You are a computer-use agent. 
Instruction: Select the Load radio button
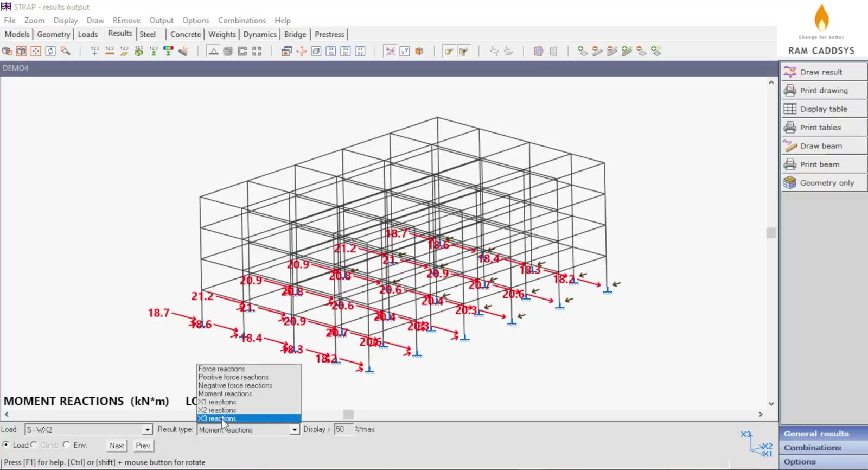(x=6, y=444)
